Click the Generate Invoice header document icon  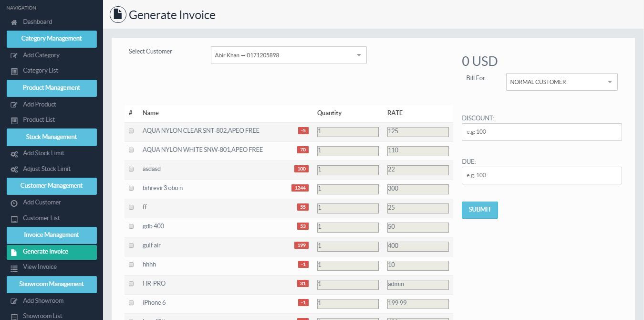pos(118,15)
